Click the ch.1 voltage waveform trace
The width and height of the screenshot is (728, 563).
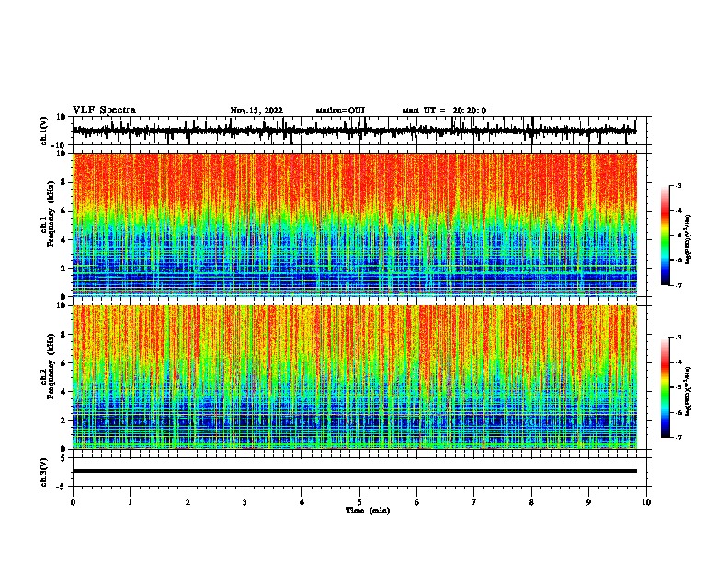pos(354,131)
